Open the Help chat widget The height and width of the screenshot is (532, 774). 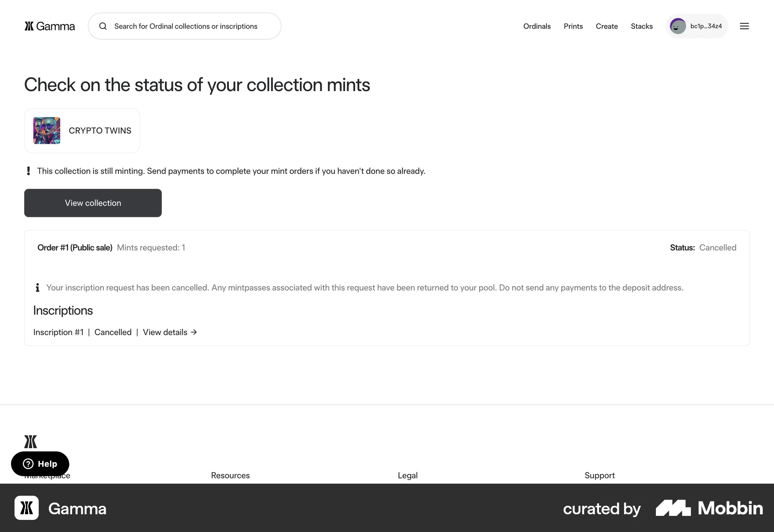point(40,464)
